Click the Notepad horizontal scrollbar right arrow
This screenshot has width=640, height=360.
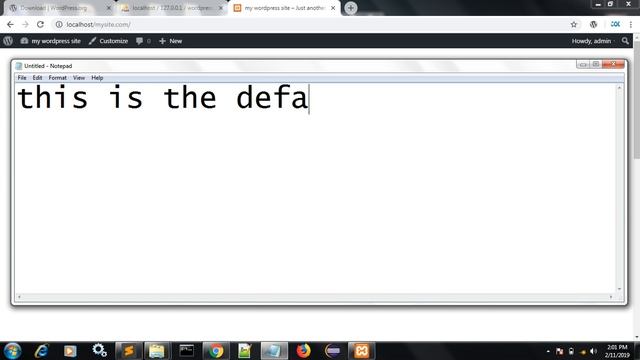coord(611,297)
